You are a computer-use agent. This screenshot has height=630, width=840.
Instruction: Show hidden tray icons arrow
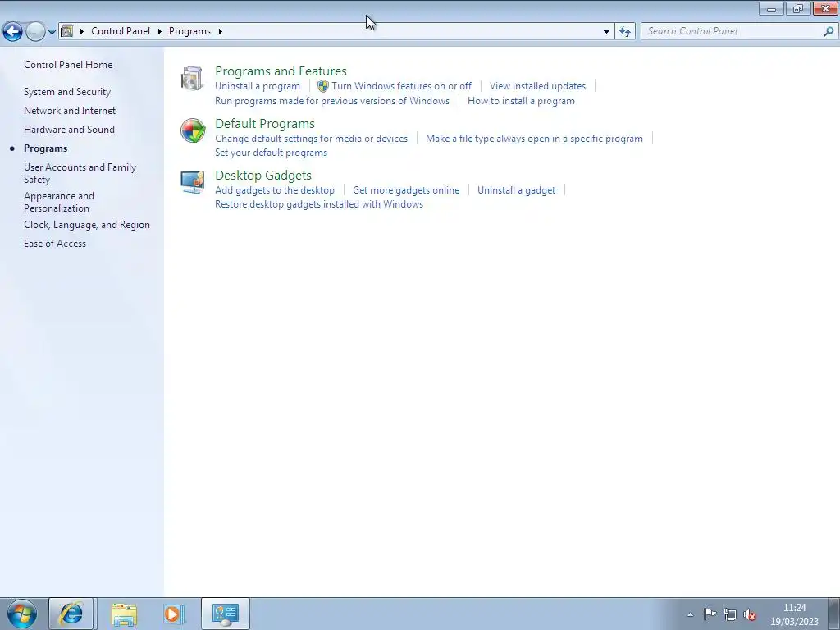(691, 615)
